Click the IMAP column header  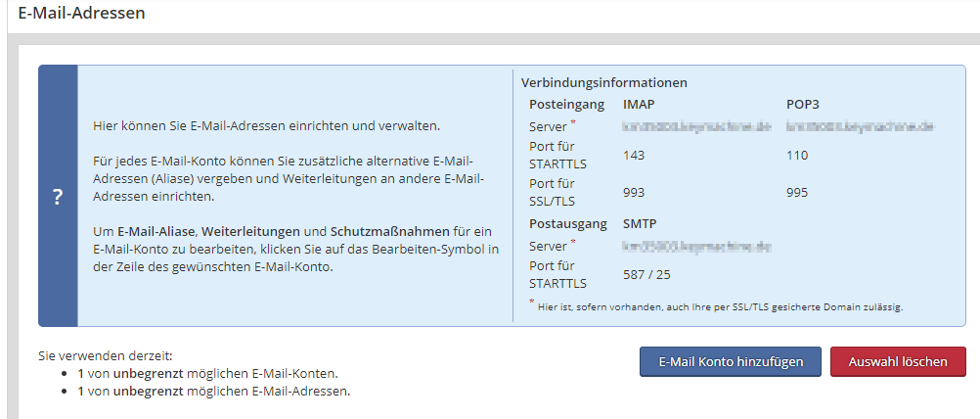click(x=640, y=104)
